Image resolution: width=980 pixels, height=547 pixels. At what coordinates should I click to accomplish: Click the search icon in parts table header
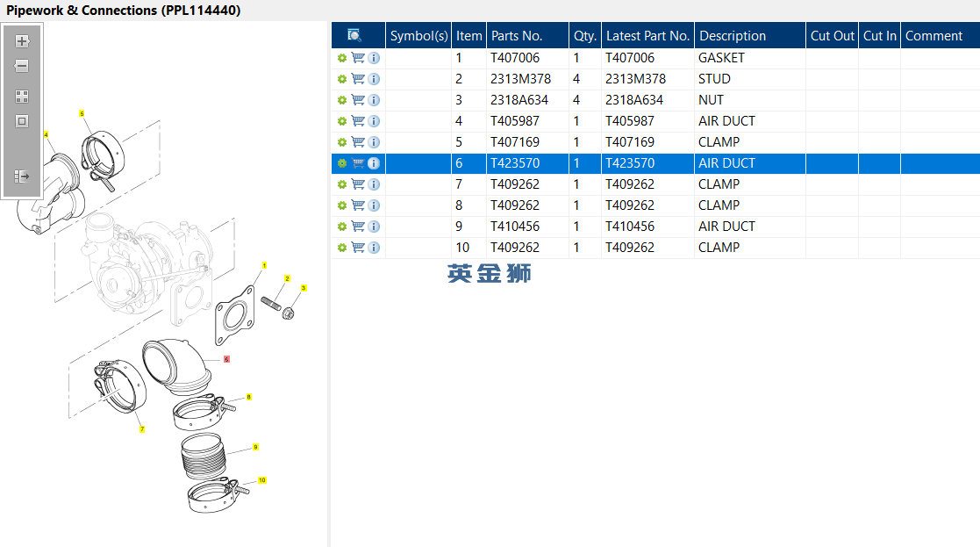(354, 36)
